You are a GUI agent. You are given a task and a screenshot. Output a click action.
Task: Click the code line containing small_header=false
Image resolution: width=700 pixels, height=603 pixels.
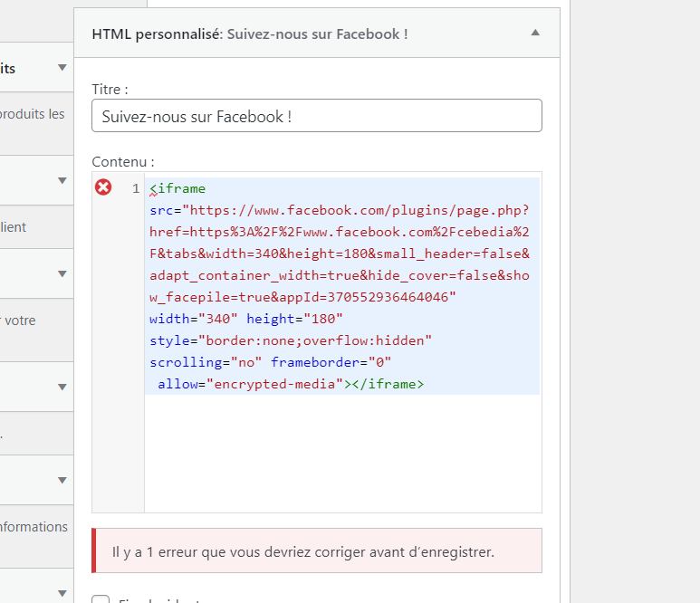pos(340,254)
